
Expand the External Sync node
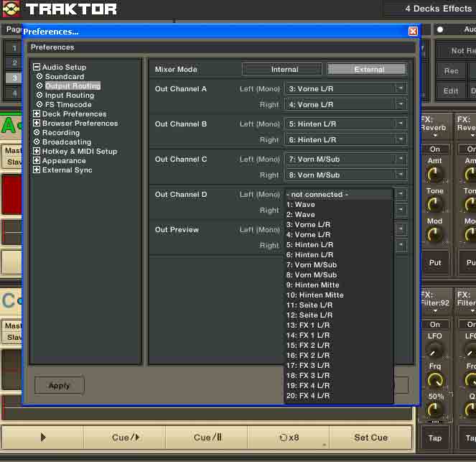[x=37, y=170]
